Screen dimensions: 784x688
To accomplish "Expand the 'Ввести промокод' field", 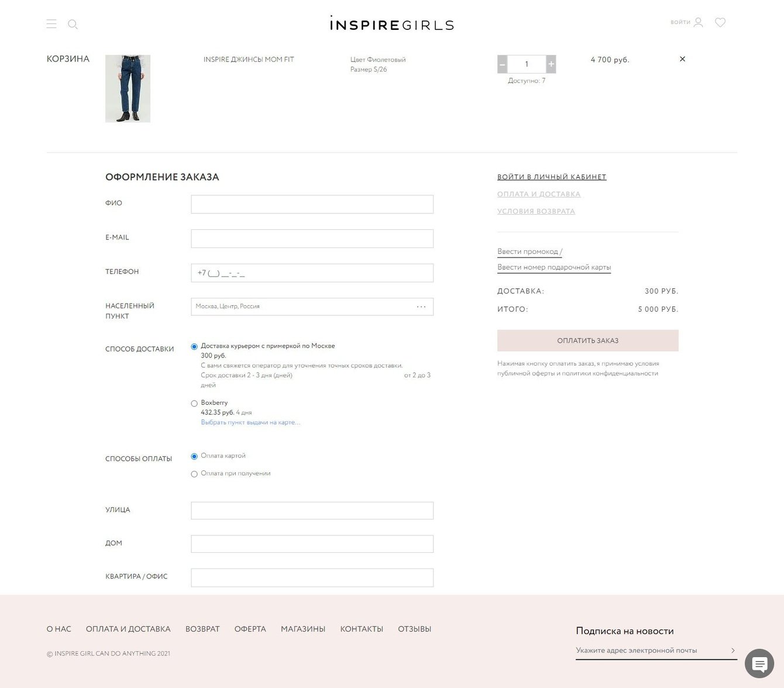I will coord(528,252).
